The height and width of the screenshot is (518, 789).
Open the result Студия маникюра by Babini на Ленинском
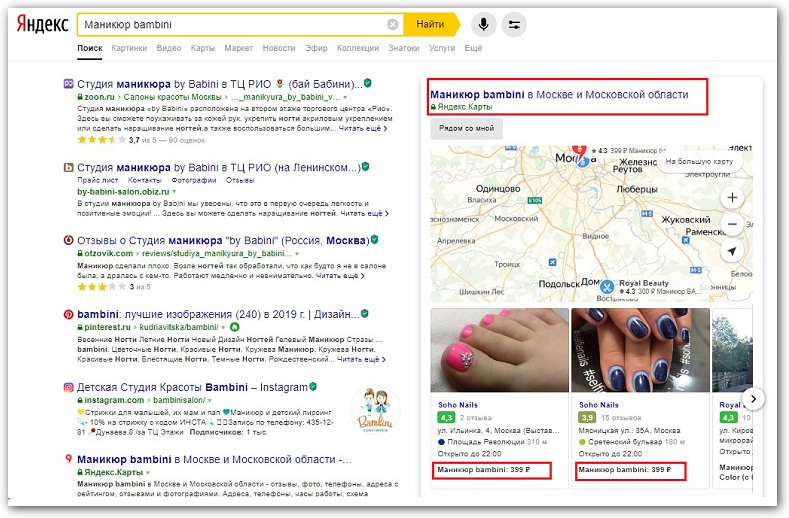pos(218,168)
